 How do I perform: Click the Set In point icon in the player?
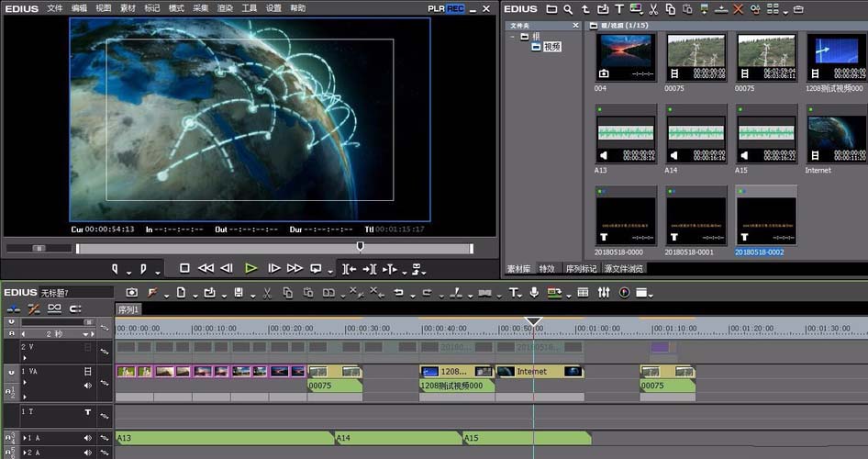(x=116, y=269)
